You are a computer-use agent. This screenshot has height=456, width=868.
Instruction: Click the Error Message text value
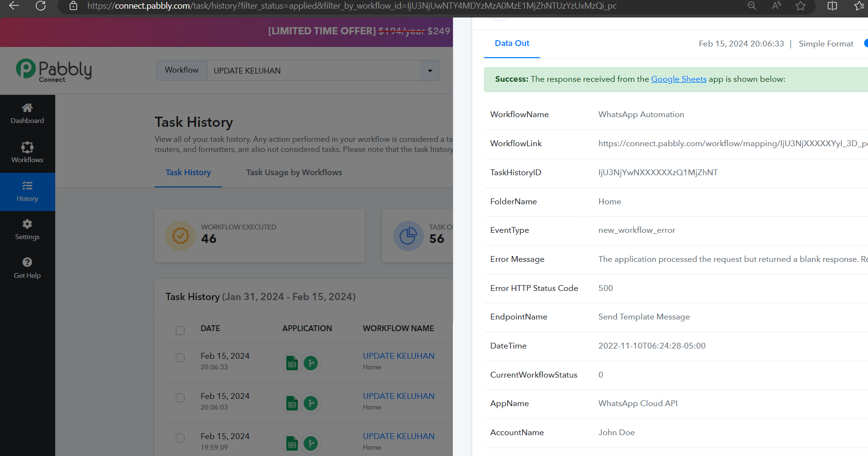(733, 259)
